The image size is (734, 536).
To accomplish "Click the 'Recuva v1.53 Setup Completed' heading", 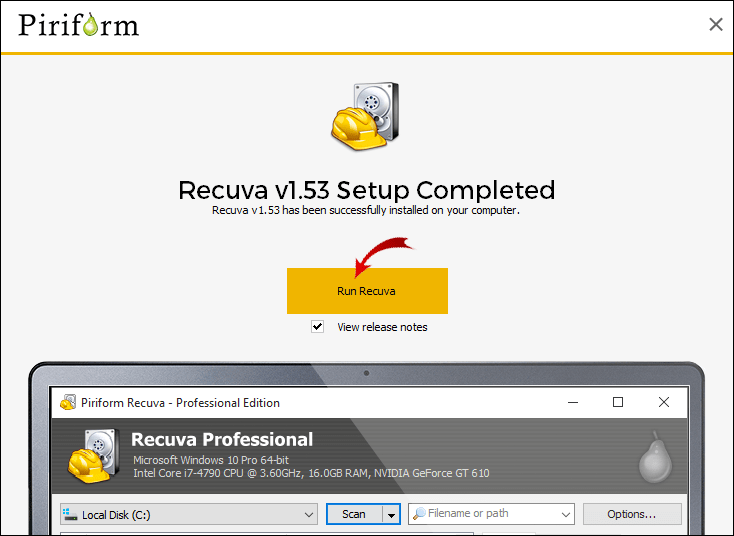I will click(x=367, y=190).
